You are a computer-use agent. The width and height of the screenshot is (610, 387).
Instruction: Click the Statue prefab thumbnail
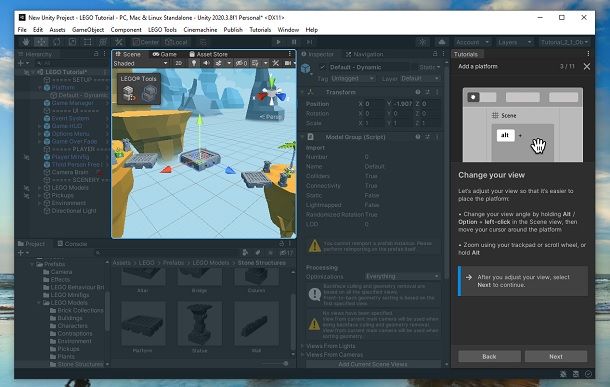[200, 324]
